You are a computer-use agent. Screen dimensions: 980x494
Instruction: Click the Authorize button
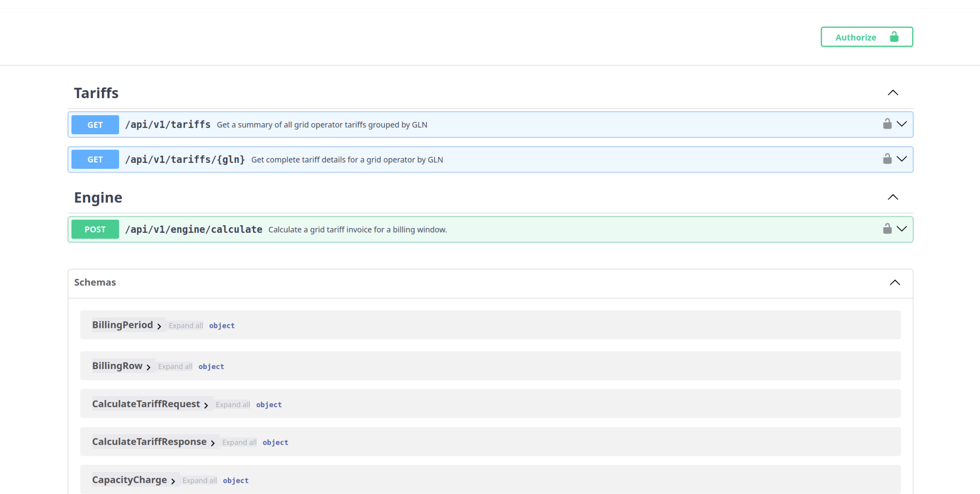(867, 37)
